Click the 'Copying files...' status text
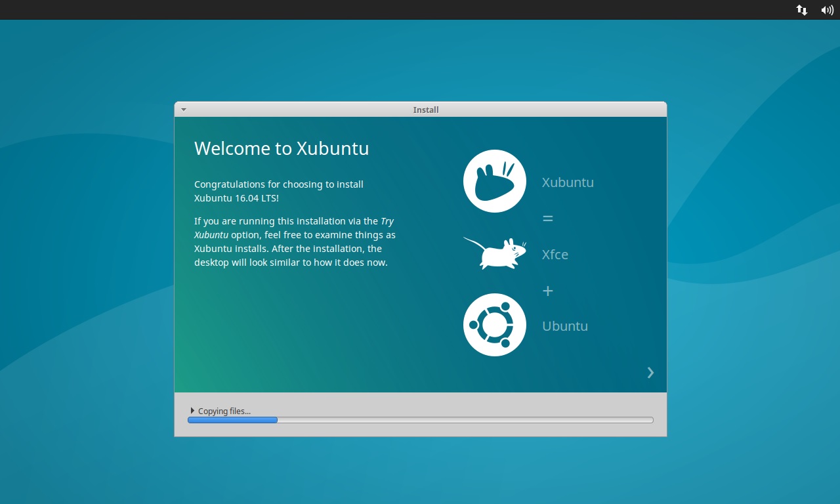The width and height of the screenshot is (840, 504). (x=224, y=411)
